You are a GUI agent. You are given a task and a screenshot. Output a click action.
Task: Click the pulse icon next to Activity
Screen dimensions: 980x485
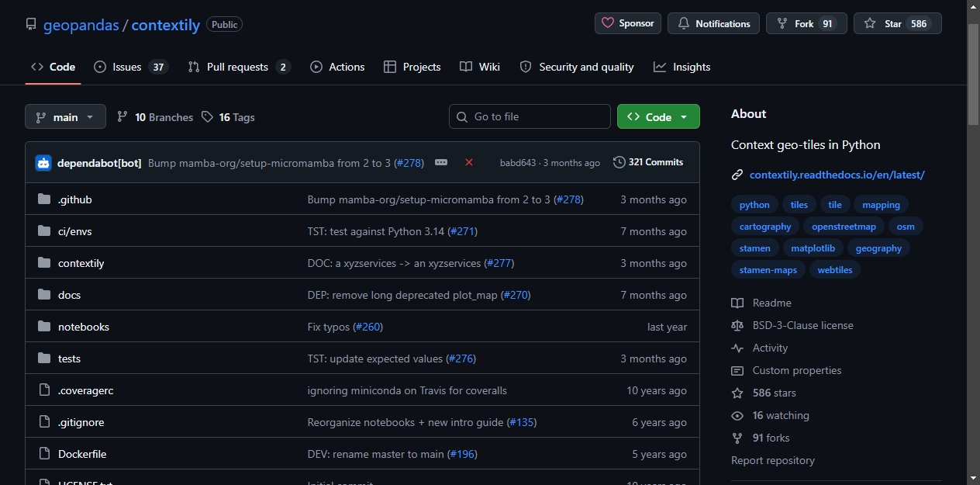tap(737, 348)
